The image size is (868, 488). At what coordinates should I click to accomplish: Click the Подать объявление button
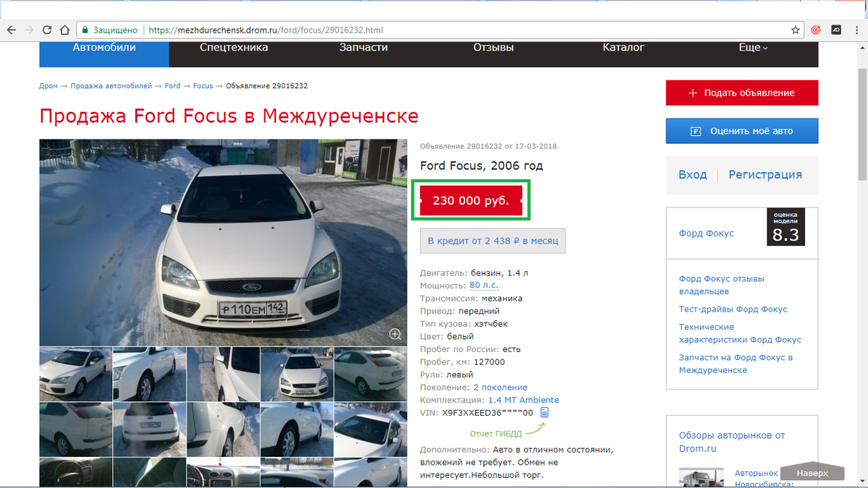pyautogui.click(x=742, y=93)
